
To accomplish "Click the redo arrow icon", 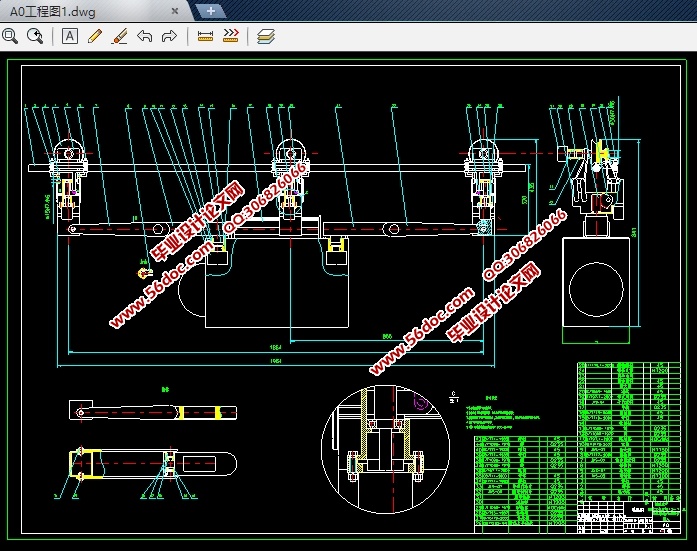I will pyautogui.click(x=169, y=36).
